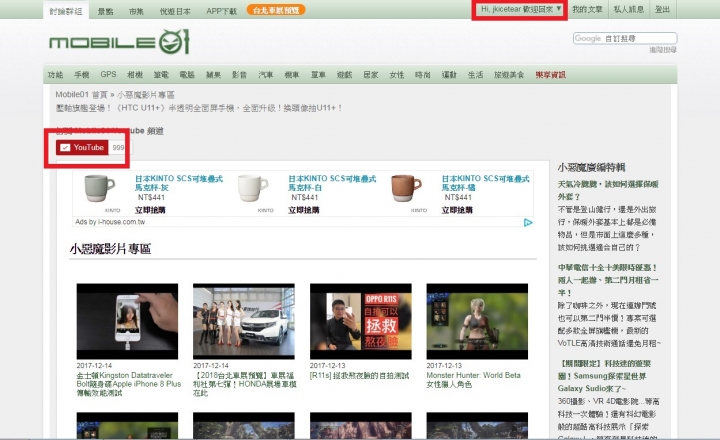Open the GPS category

pos(108,74)
